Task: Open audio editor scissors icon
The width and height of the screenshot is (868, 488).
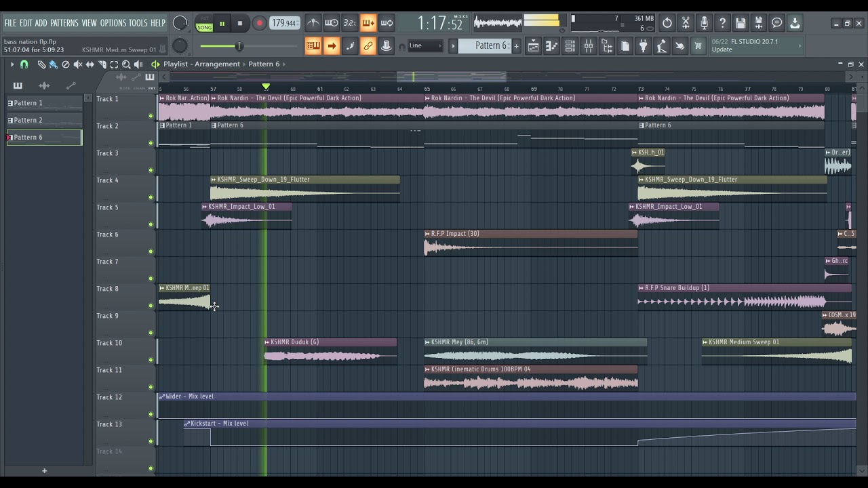Action: tap(686, 24)
